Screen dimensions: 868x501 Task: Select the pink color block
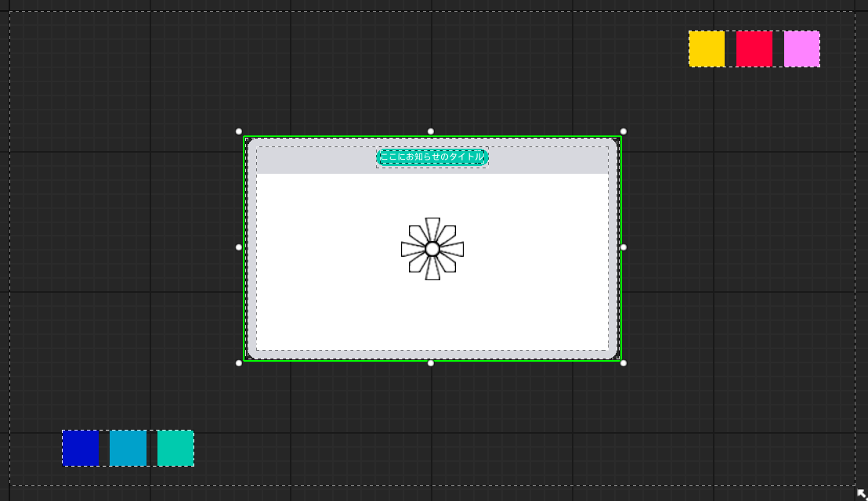(x=801, y=49)
